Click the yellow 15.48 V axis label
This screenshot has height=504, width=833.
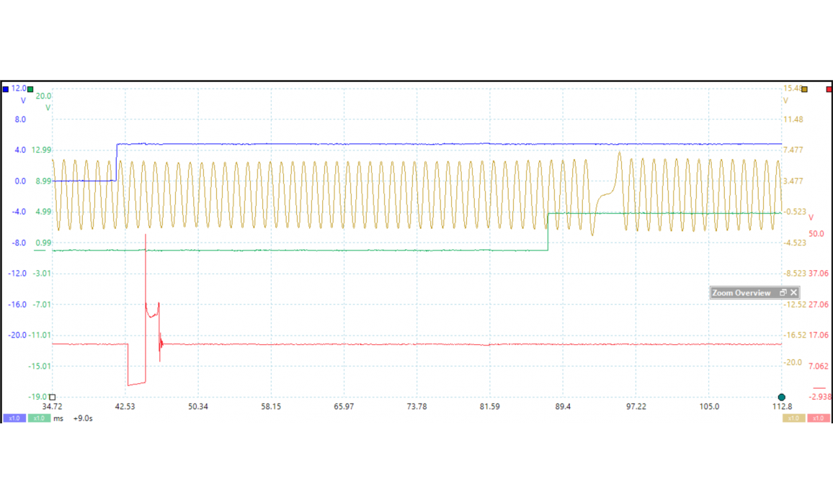(792, 89)
